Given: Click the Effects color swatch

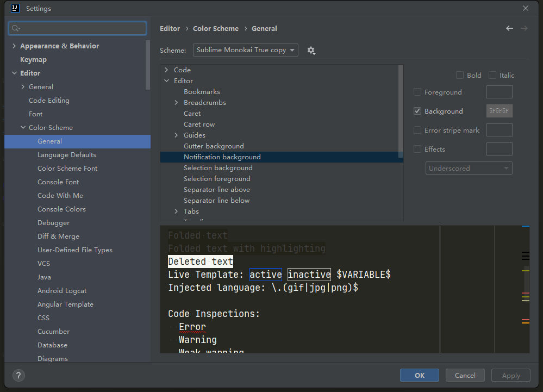Looking at the screenshot, I should click(x=500, y=150).
